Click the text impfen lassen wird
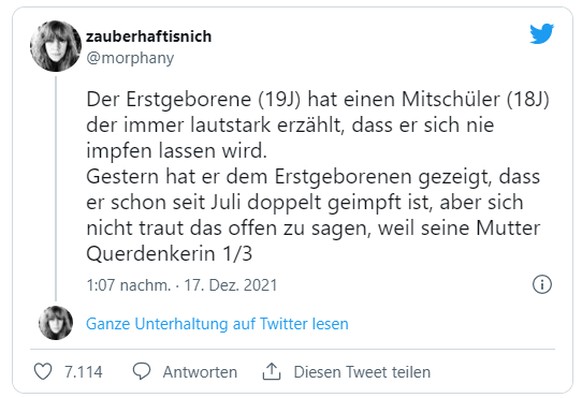This screenshot has width=582, height=398. click(x=177, y=151)
